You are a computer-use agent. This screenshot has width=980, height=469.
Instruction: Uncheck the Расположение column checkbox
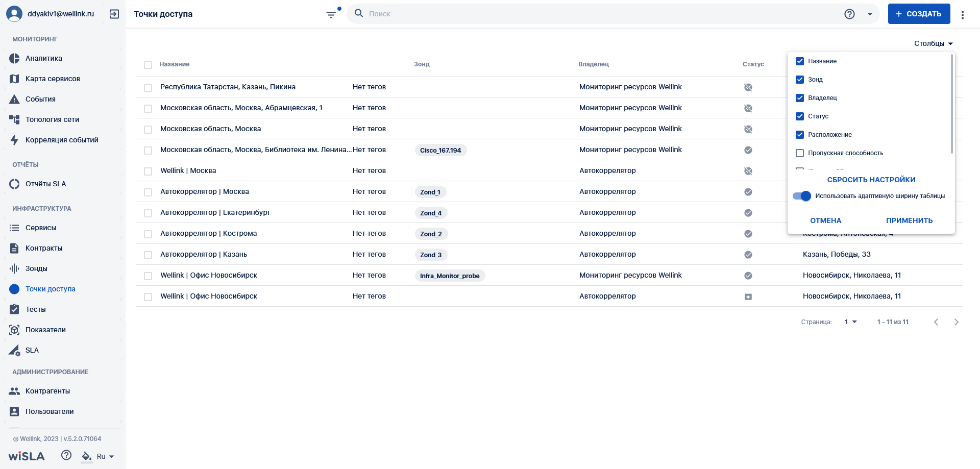tap(800, 135)
